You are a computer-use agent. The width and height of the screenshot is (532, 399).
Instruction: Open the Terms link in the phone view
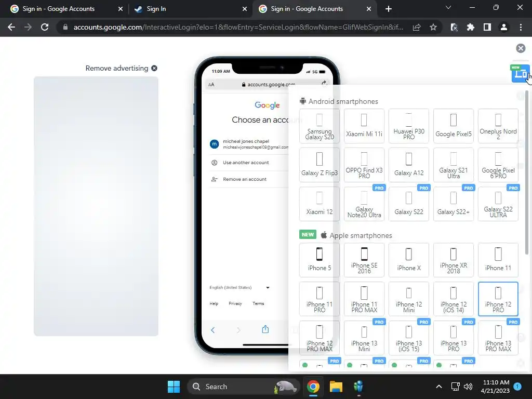click(258, 303)
